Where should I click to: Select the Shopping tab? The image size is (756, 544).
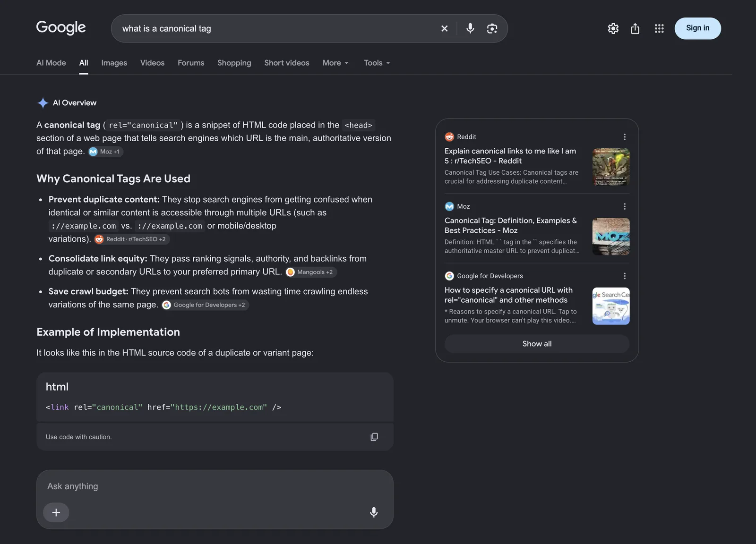pyautogui.click(x=234, y=63)
